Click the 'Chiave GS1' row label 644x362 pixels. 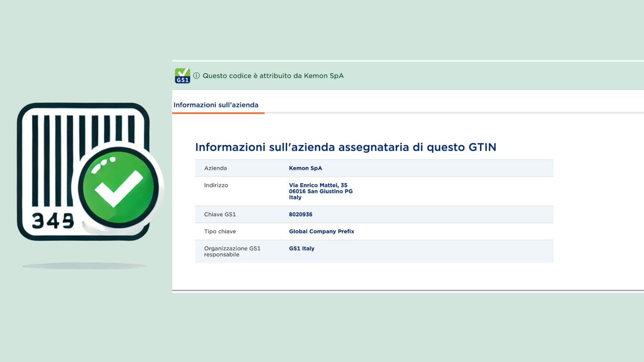pyautogui.click(x=220, y=214)
